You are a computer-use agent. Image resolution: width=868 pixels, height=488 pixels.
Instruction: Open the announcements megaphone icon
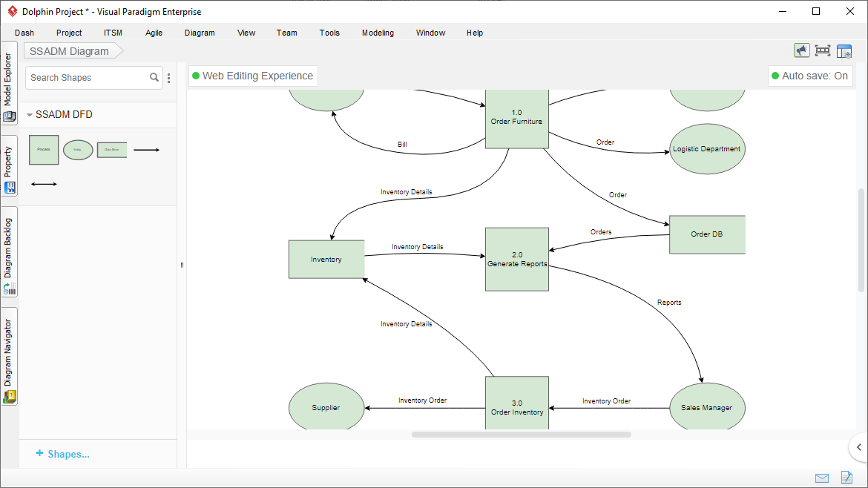(x=802, y=50)
